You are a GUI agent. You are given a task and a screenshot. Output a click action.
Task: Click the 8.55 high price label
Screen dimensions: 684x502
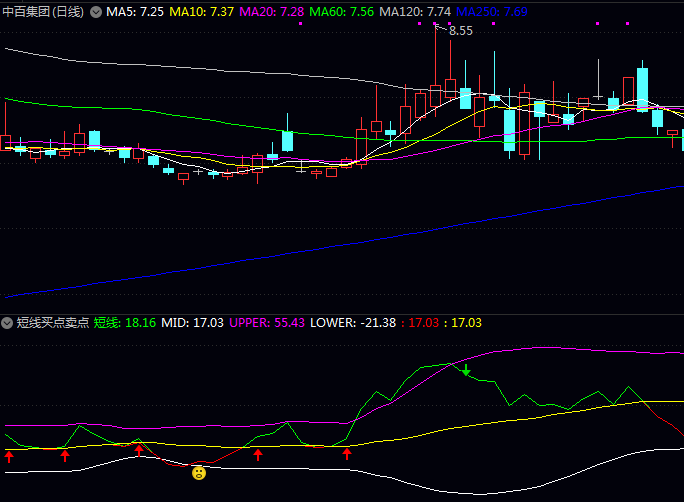[460, 31]
